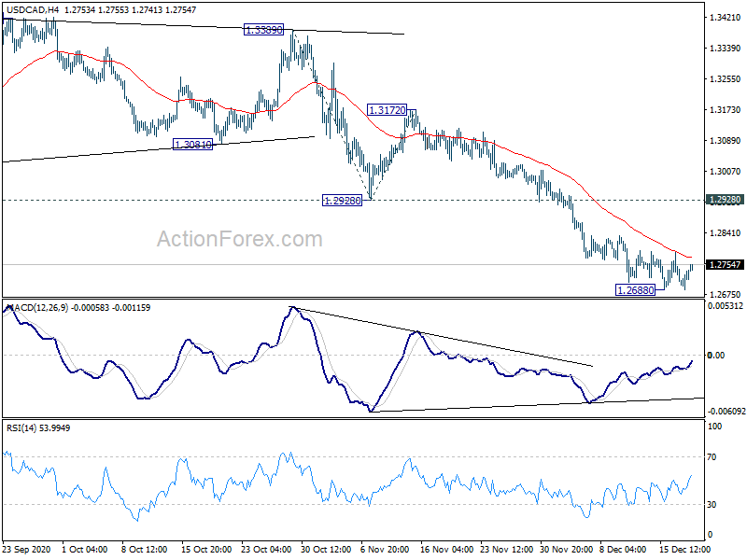Viewport: 747px width, 560px height.
Task: Click the 1.31730 price axis value
Action: (726, 109)
